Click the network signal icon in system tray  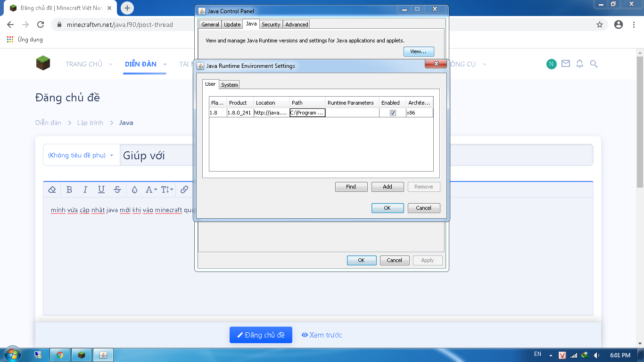pos(574,355)
